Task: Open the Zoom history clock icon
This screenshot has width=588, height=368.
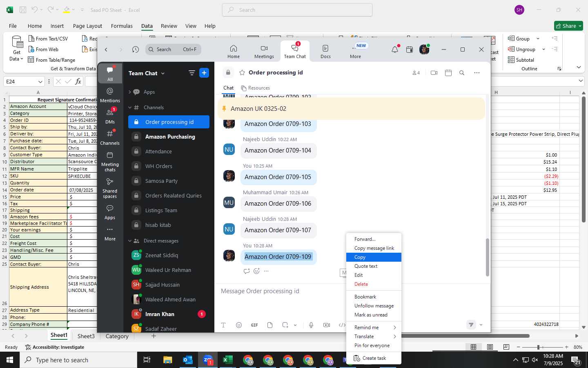Action: pos(136,49)
